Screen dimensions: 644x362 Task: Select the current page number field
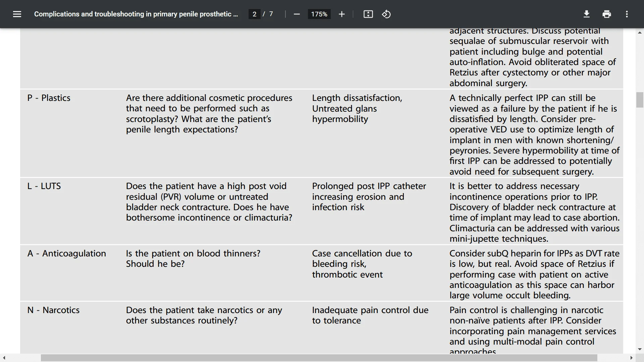255,14
